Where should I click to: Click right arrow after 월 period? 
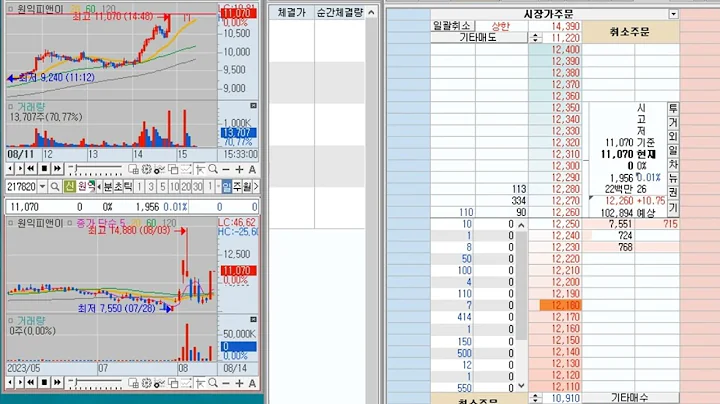coord(256,186)
